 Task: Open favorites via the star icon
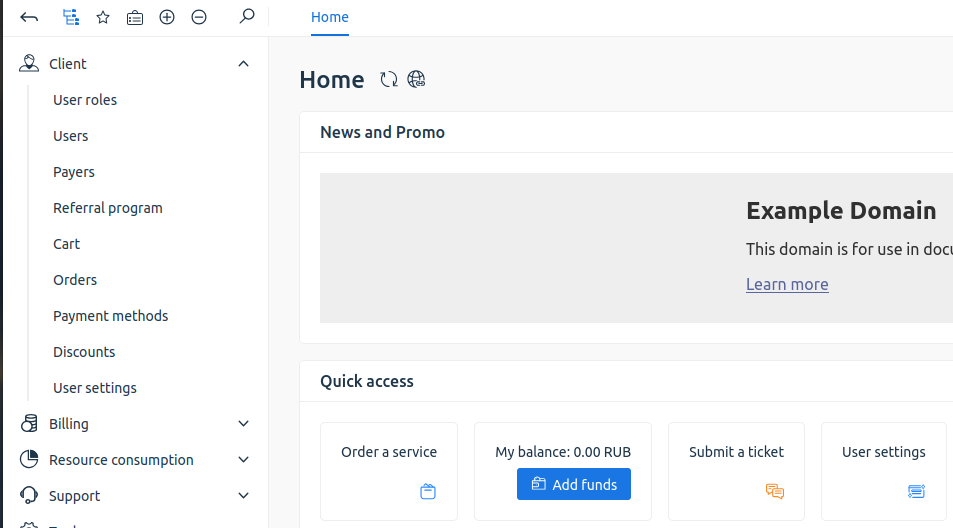coord(103,17)
